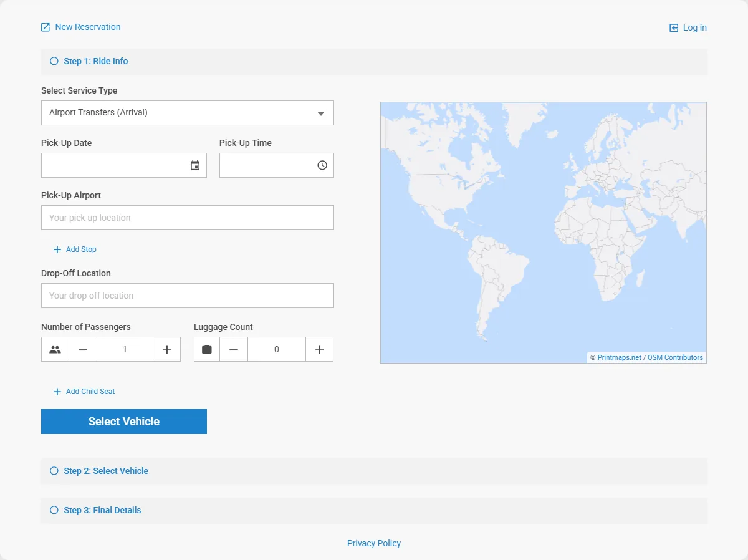Screen dimensions: 748x560
Task: Click the service type dropdown arrow
Action: [x=321, y=113]
